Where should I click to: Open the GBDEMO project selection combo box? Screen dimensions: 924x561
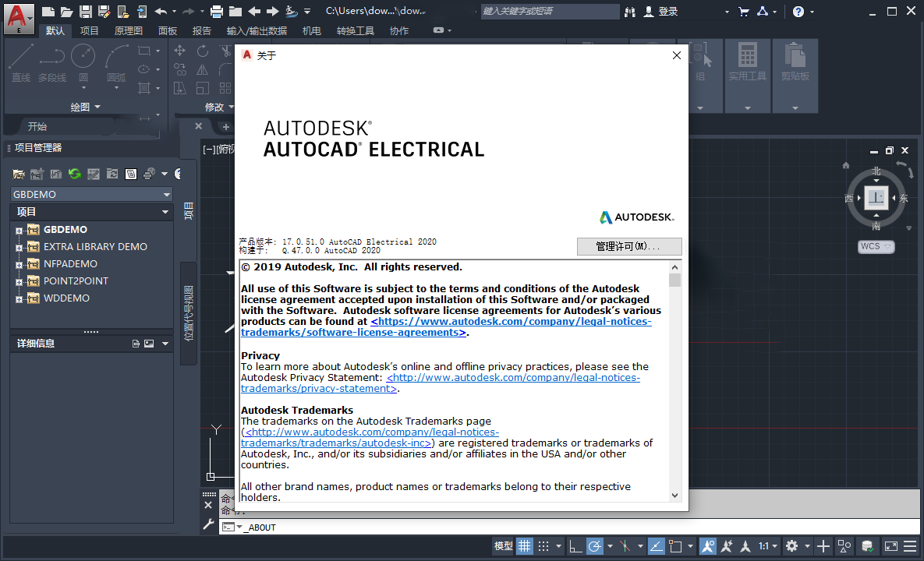[x=91, y=194]
